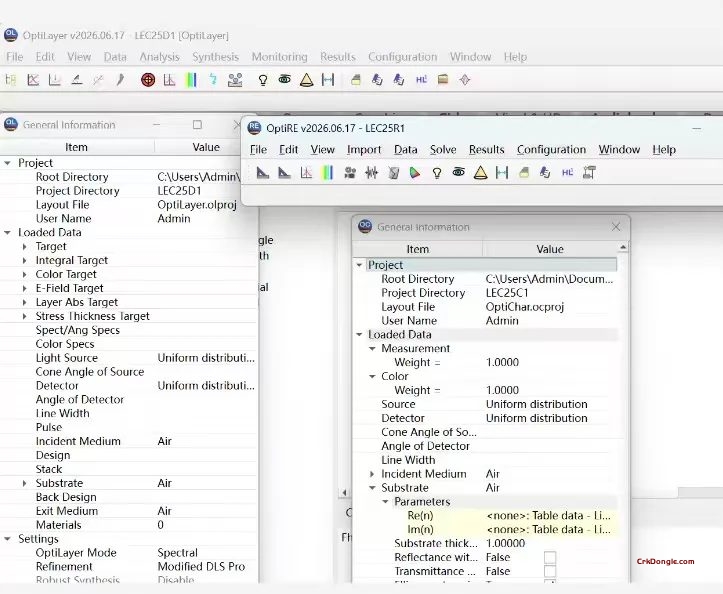The width and height of the screenshot is (723, 594).
Task: Expand Integral Target tree node
Action: (24, 261)
